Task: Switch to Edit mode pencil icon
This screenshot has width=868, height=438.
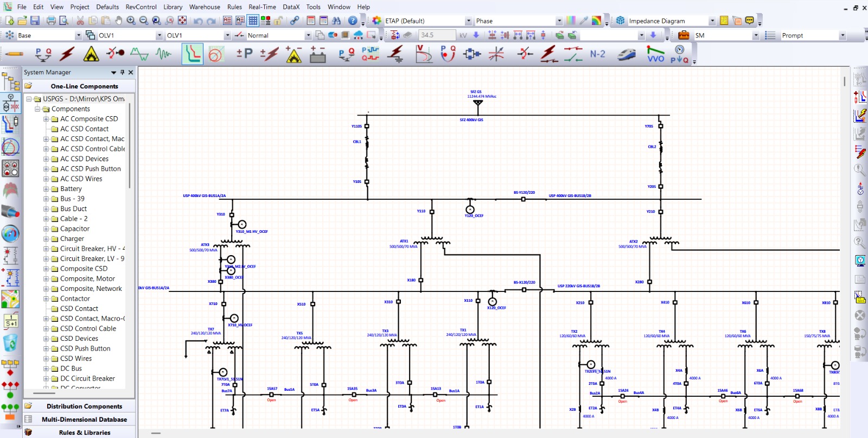Action: pyautogui.click(x=14, y=54)
